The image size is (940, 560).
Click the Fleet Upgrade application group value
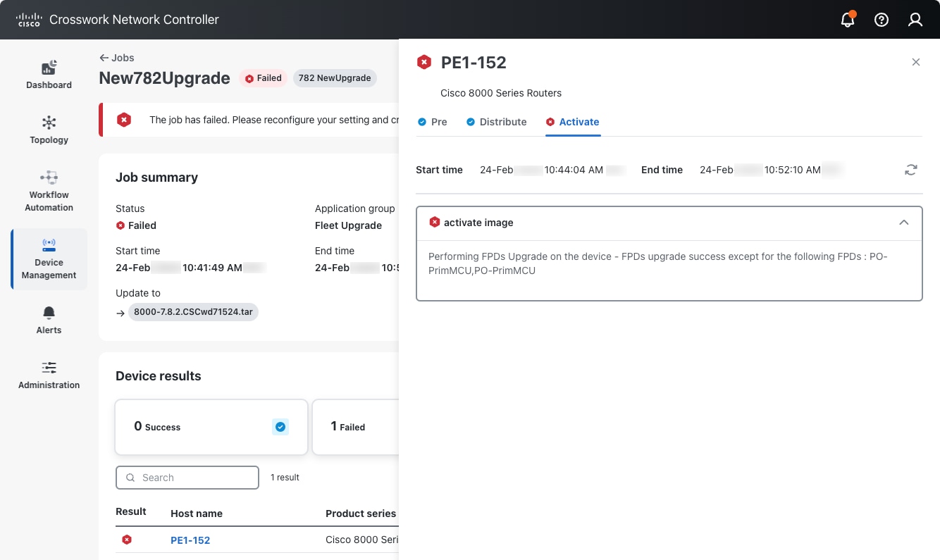tap(348, 225)
